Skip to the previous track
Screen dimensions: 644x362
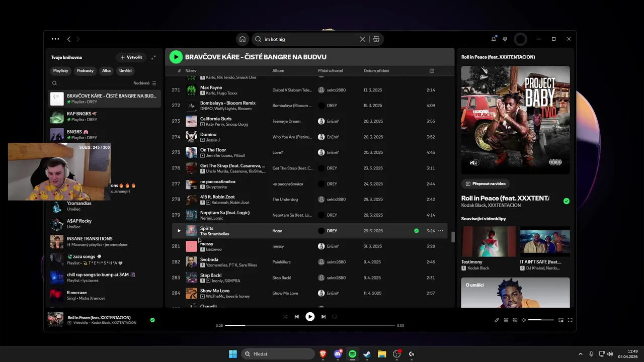click(297, 317)
